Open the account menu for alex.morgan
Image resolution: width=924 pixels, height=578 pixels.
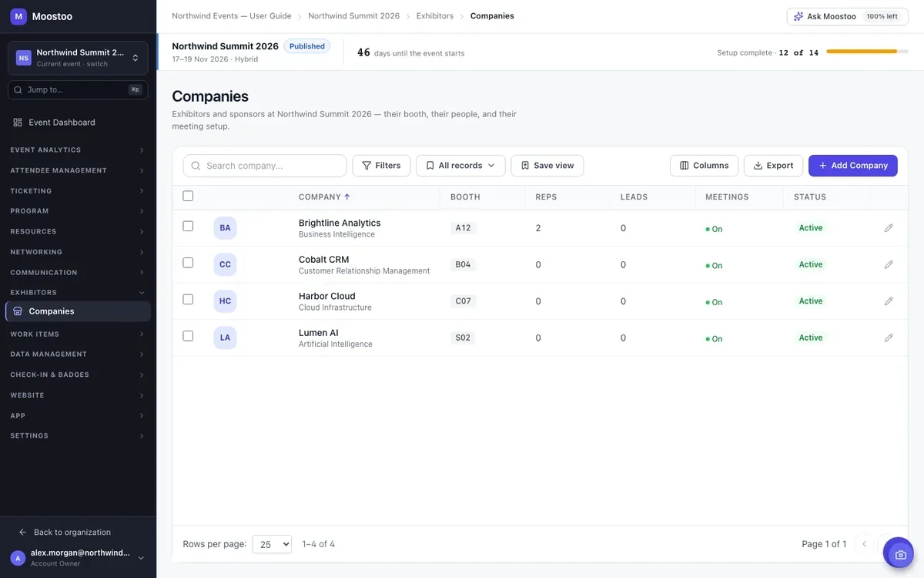point(78,558)
